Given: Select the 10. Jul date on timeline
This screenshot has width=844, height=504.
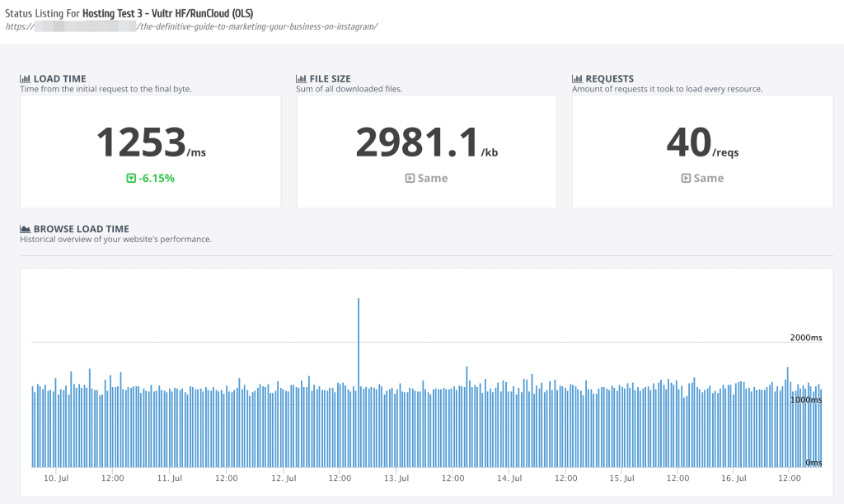Looking at the screenshot, I should click(x=55, y=478).
